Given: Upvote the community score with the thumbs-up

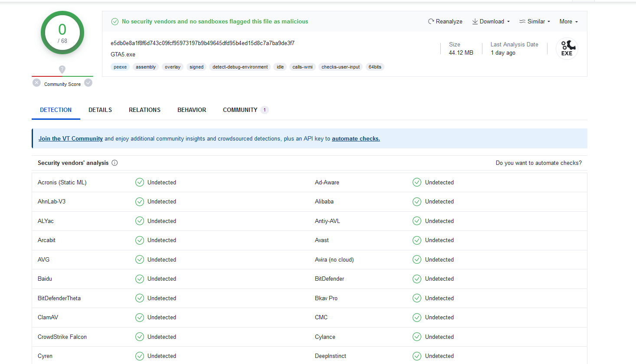Looking at the screenshot, I should (x=88, y=82).
